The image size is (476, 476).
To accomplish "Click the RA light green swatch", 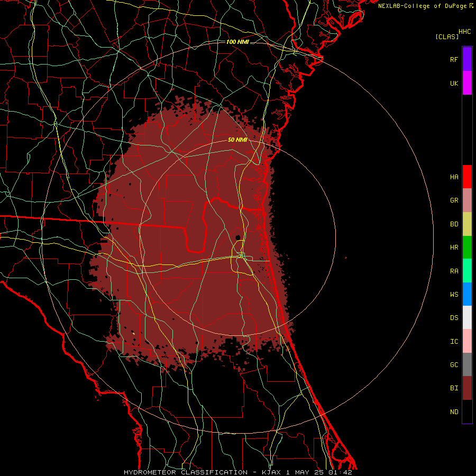I will point(467,271).
